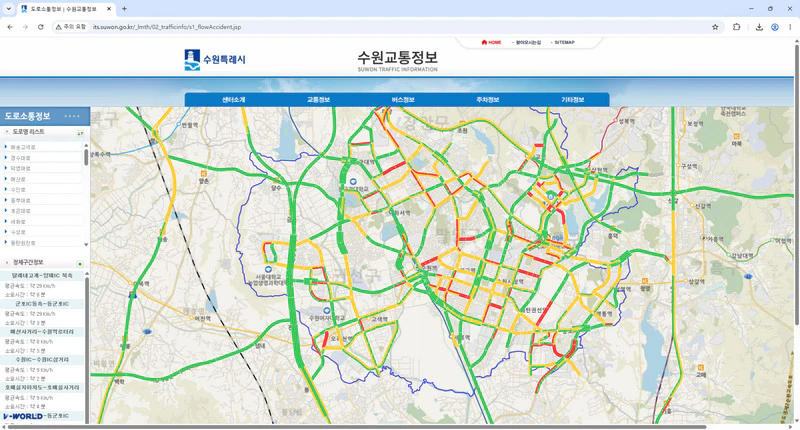Open the 주차정보 menu
The image size is (800, 430).
click(x=487, y=99)
